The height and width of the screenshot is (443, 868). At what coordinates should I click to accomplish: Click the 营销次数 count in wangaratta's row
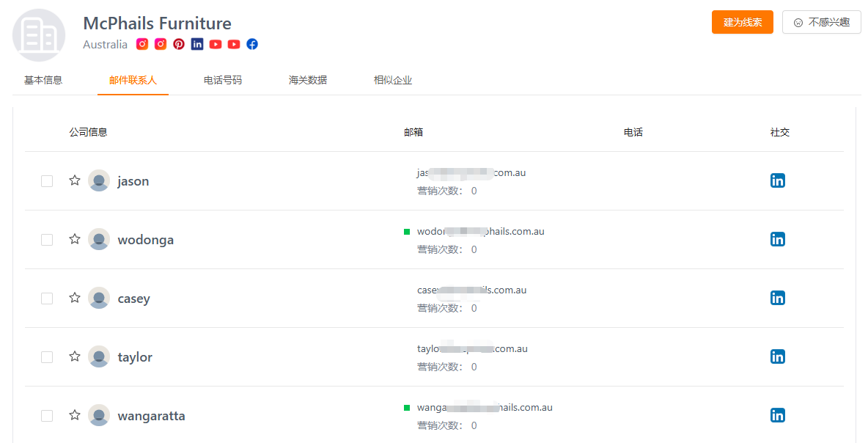446,426
